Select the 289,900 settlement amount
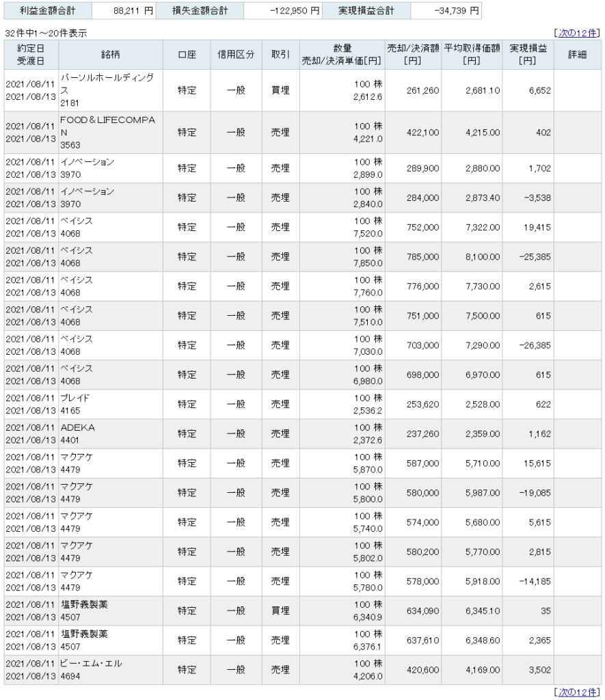 point(423,168)
